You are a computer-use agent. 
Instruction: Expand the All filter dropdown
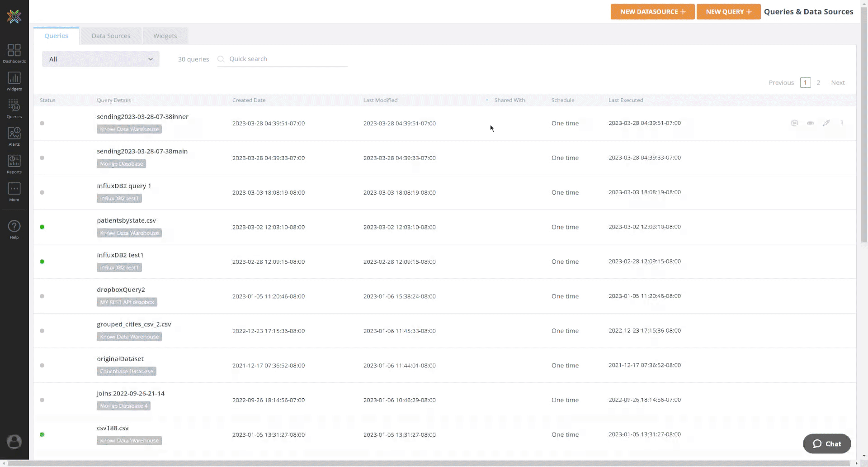[x=100, y=59]
